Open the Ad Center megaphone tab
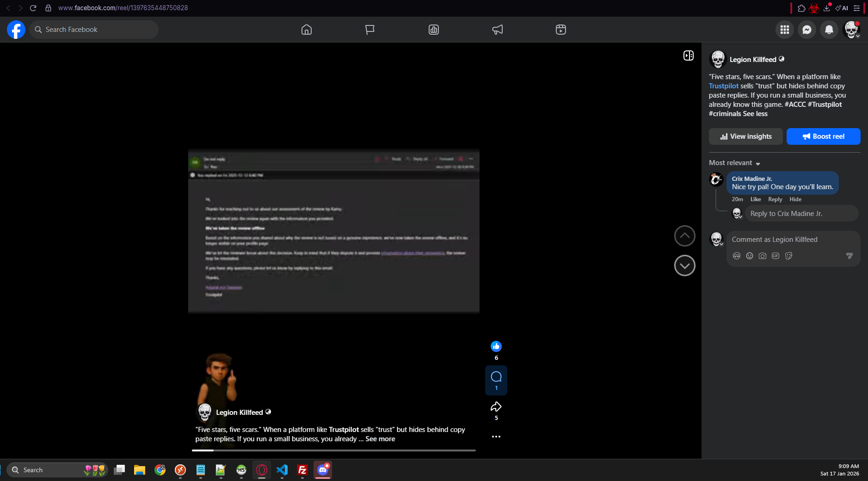868x481 pixels. [x=498, y=30]
